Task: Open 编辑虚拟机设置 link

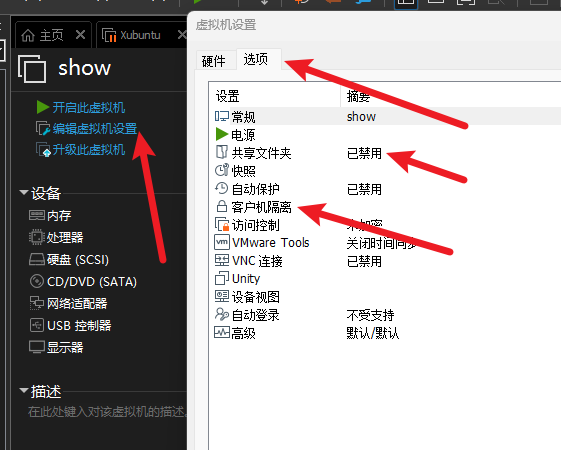Action: [x=95, y=128]
